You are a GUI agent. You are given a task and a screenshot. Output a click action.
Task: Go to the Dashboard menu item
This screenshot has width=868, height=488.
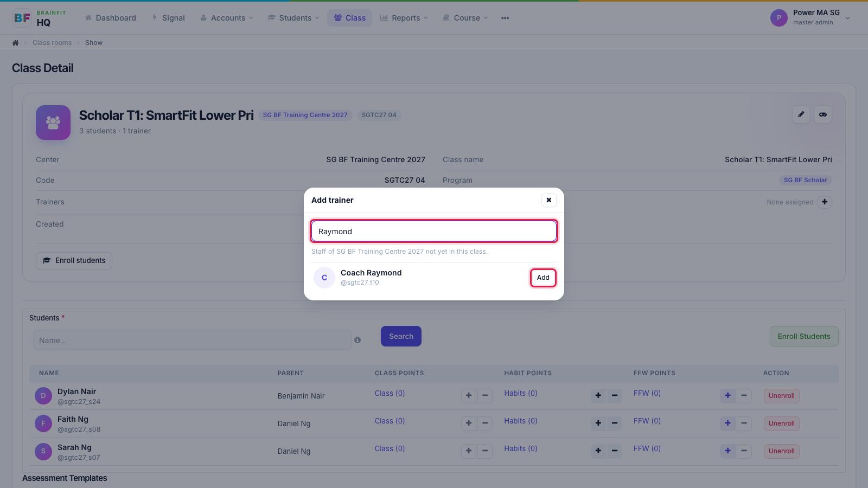coord(111,18)
